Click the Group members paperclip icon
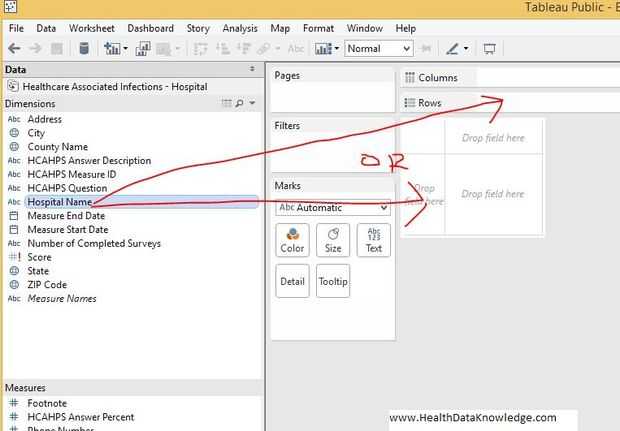 tap(264, 49)
